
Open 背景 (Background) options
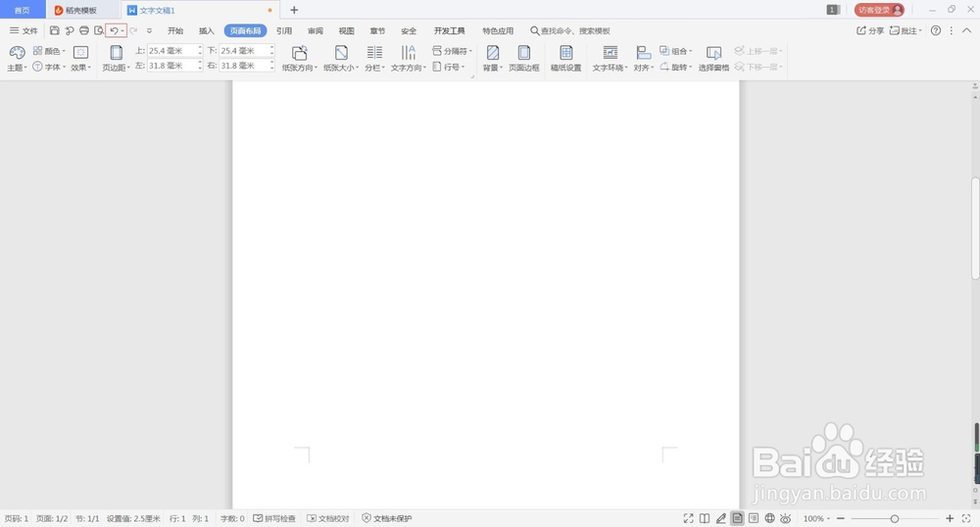tap(493, 59)
